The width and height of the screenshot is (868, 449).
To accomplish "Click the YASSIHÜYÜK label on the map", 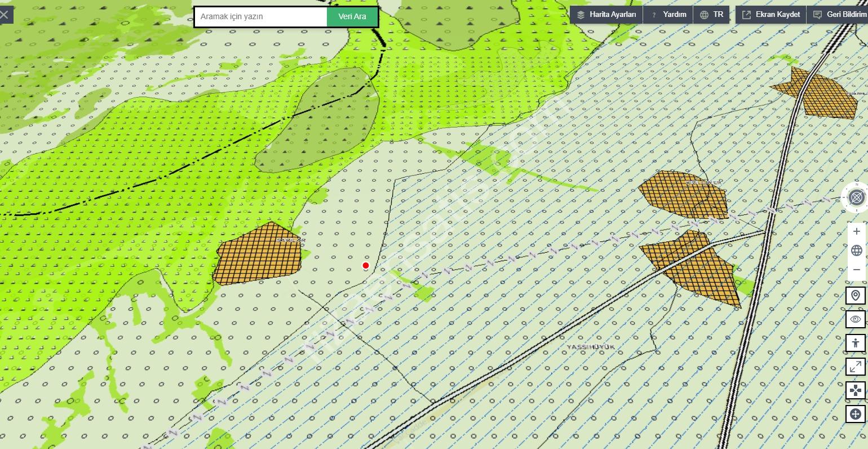I will coord(591,347).
